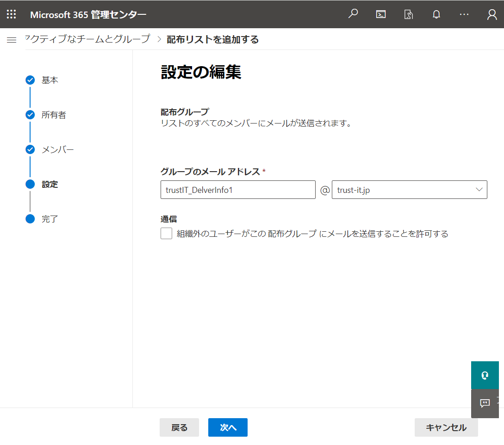Open the more options ellipsis in header

(x=464, y=14)
